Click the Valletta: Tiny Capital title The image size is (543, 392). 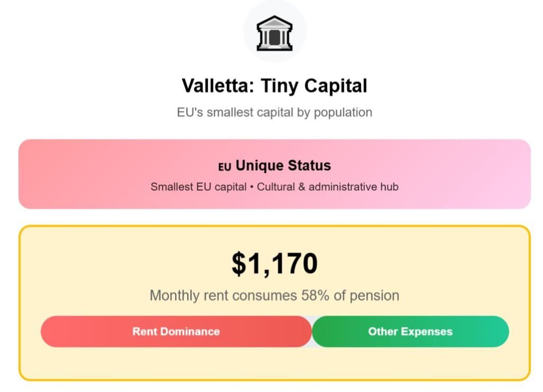[274, 86]
